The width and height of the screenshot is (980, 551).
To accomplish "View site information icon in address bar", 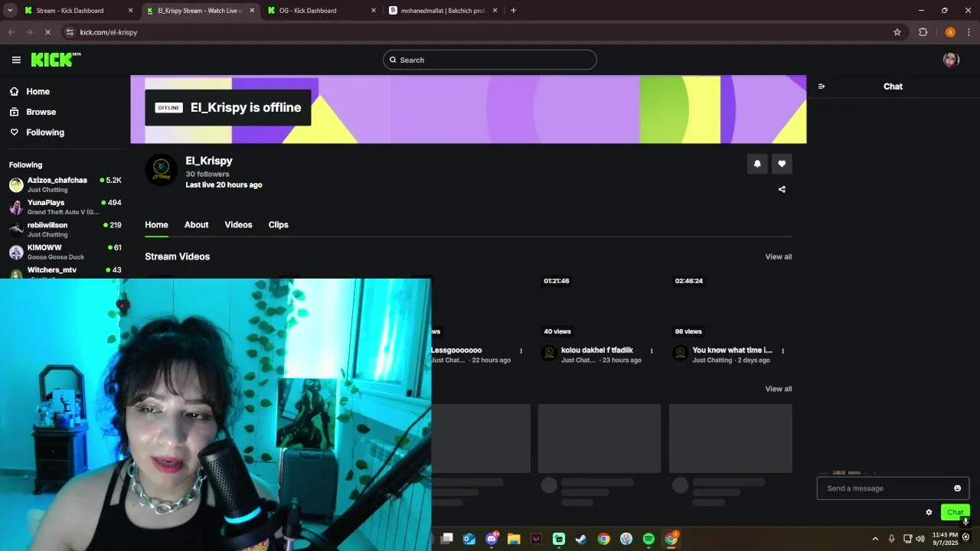I will 70,32.
